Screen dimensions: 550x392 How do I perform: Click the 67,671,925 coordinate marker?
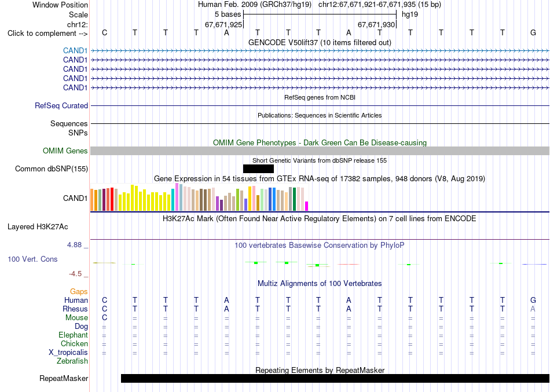(223, 24)
